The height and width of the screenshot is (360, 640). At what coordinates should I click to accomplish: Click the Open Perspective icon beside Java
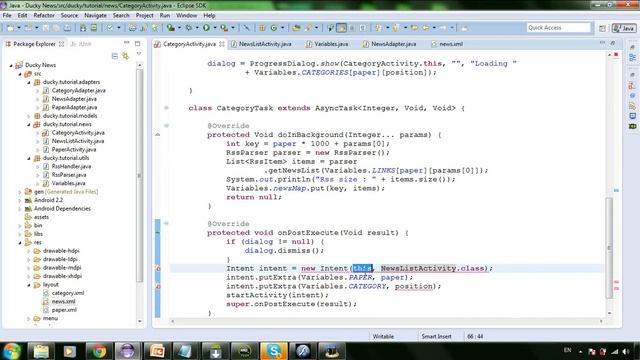pos(602,28)
